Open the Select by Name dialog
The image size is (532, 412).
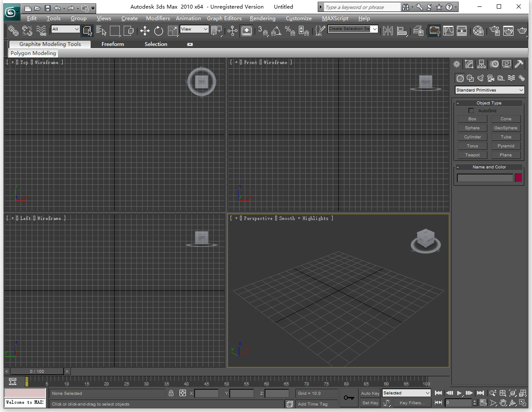101,31
